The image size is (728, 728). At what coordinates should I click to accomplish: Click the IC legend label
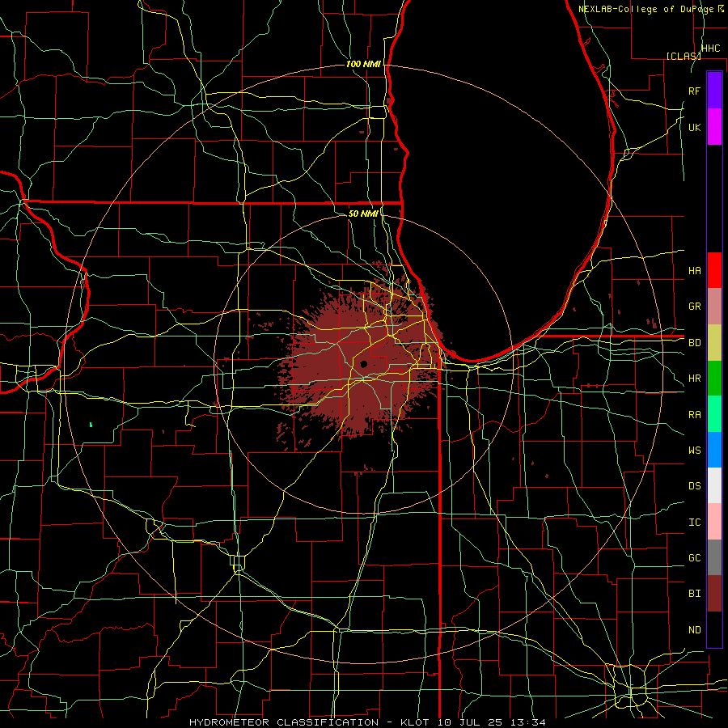click(x=694, y=522)
